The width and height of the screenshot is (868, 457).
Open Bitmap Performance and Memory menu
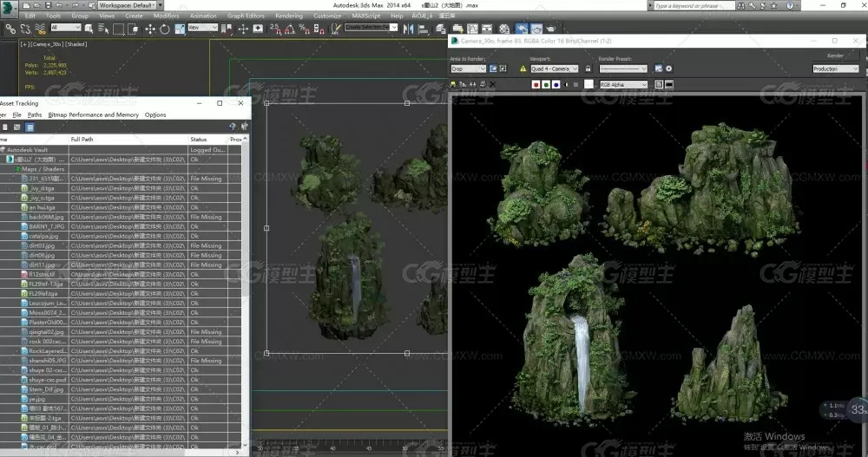(x=93, y=115)
